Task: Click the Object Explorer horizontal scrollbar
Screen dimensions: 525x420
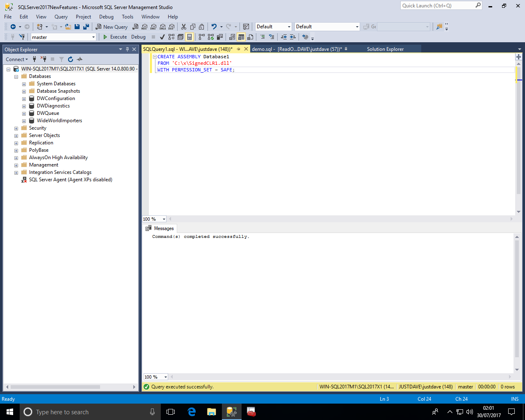Action: click(55, 387)
